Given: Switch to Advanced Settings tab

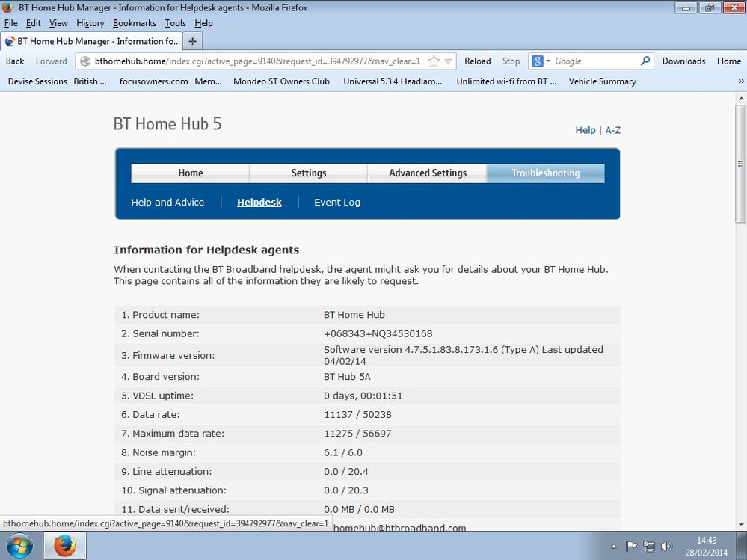Looking at the screenshot, I should click(x=427, y=173).
